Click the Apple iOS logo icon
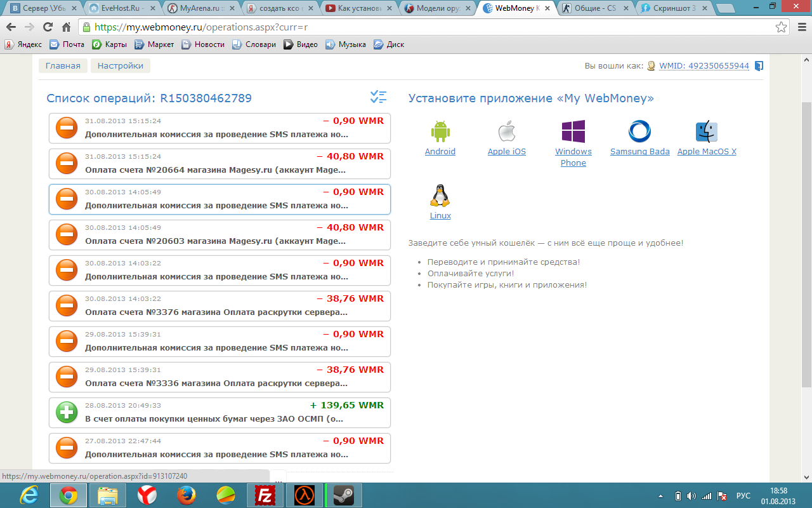The width and height of the screenshot is (812, 508). pyautogui.click(x=506, y=131)
